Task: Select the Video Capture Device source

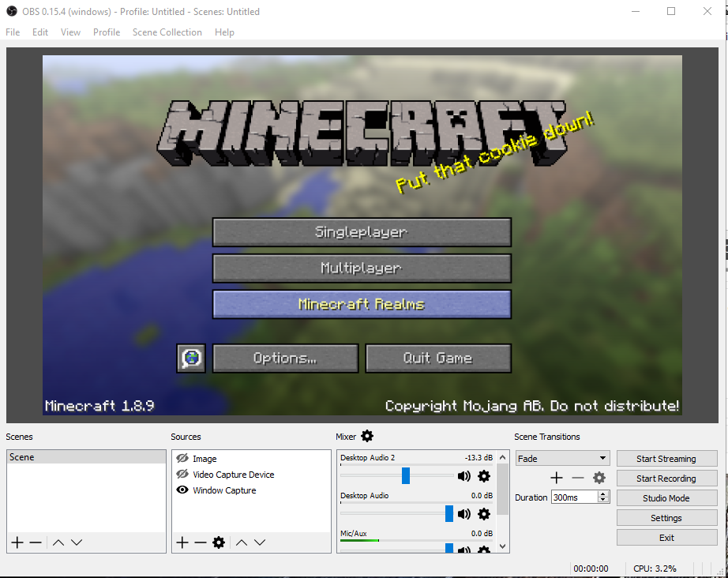Action: 251,475
